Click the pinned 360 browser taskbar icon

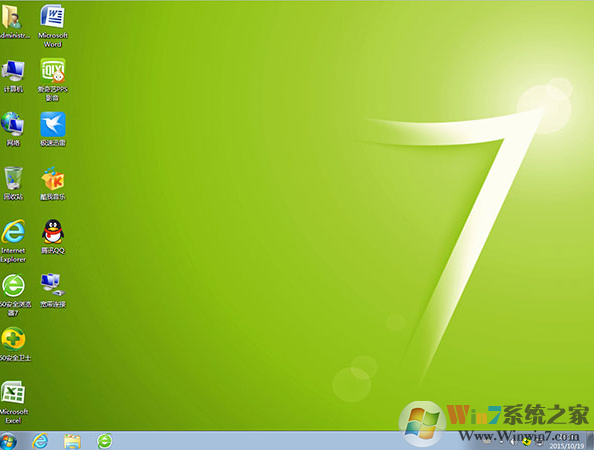105,441
